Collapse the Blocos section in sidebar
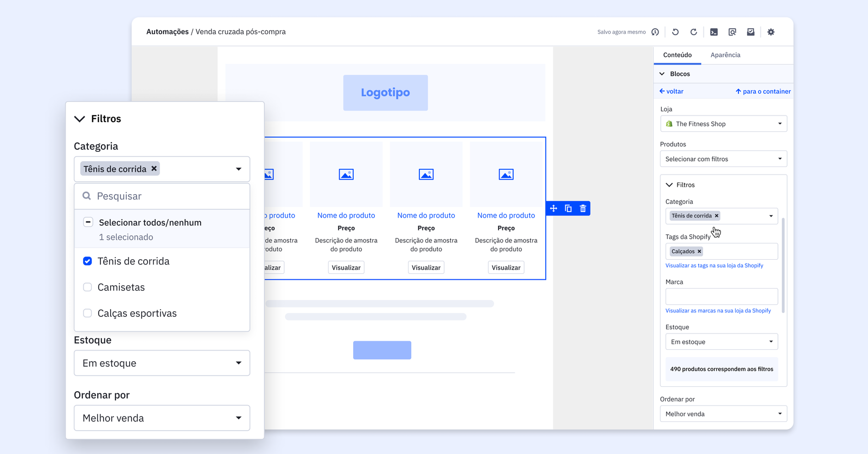Screen dimensions: 868x454 (662, 74)
